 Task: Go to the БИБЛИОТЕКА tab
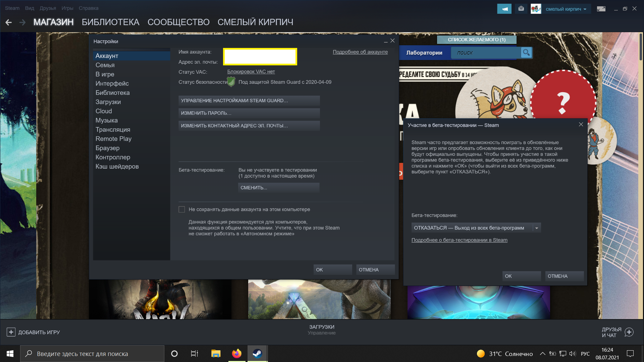[x=110, y=22]
